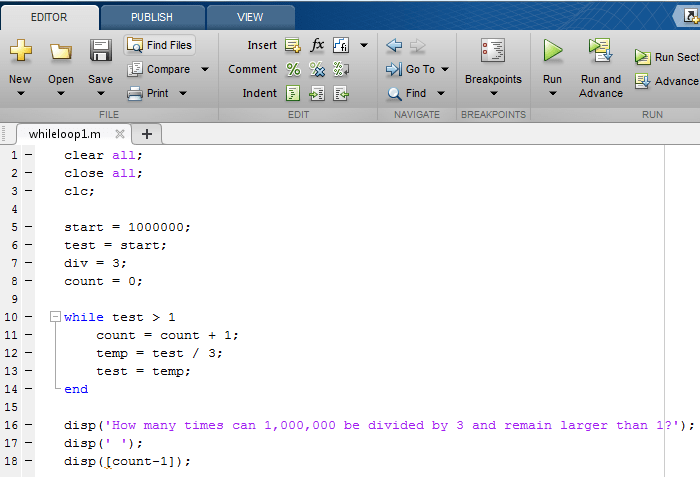
Task: Switch to the EDITOR tab
Action: [49, 17]
